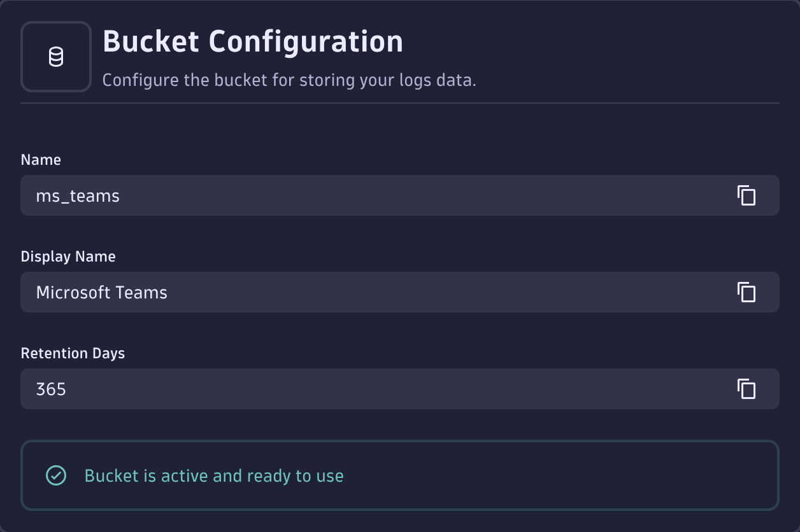Click the Name field label

[41, 160]
